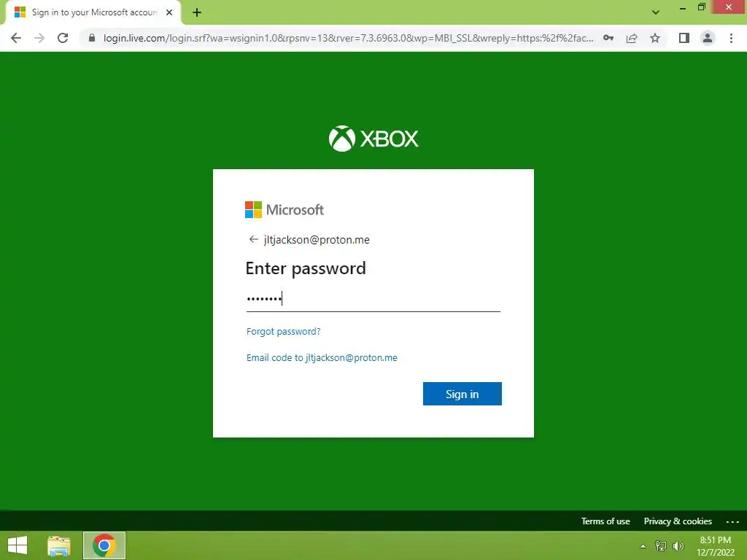Click the Chrome icon in the taskbar
Viewport: 747px width, 560px height.
(x=104, y=545)
